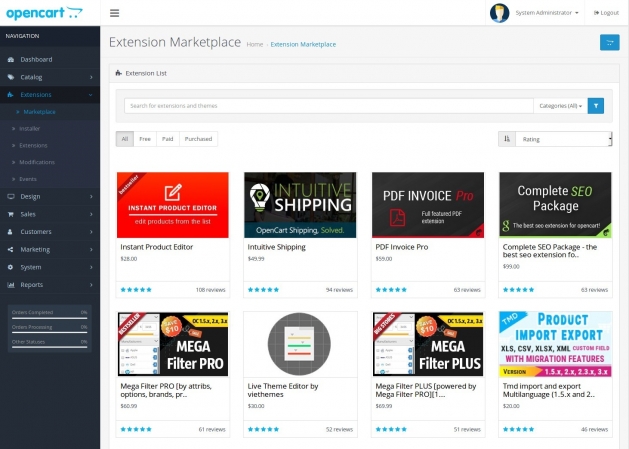Click the Reports chart icon
This screenshot has height=449, width=629.
pos(11,285)
